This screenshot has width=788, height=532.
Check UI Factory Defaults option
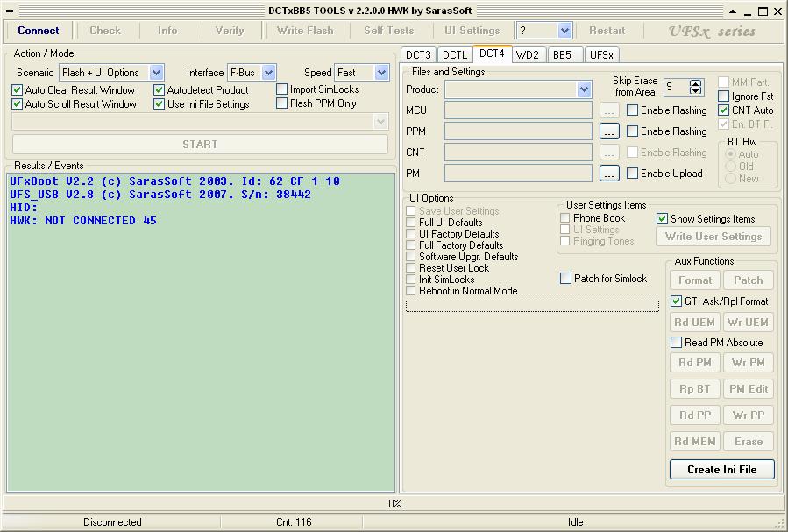click(411, 234)
